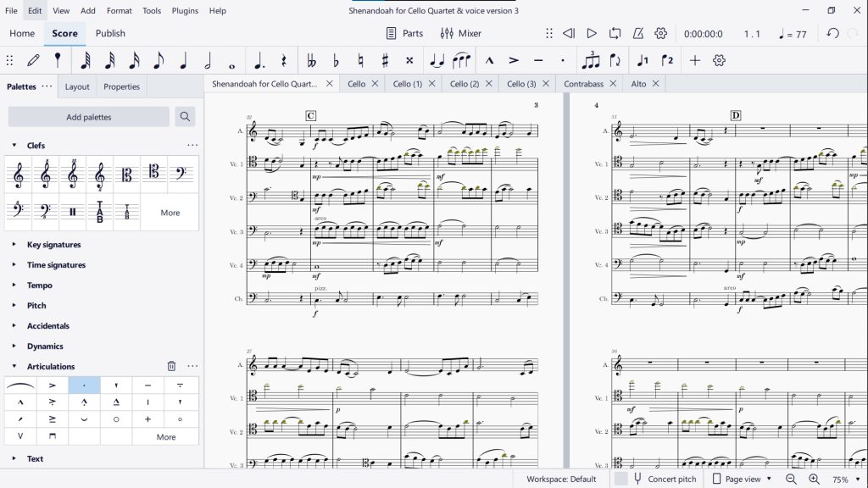Select the 16th note duration
The height and width of the screenshot is (488, 868).
134,61
